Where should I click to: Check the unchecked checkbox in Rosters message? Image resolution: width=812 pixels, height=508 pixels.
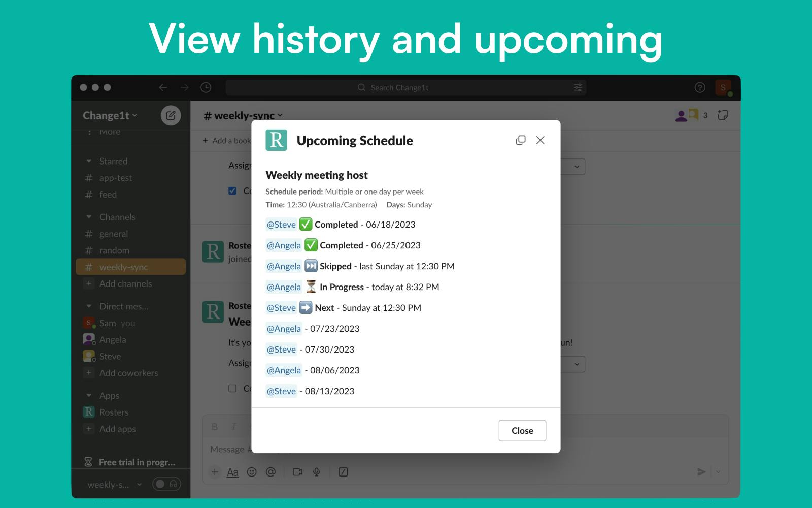232,388
